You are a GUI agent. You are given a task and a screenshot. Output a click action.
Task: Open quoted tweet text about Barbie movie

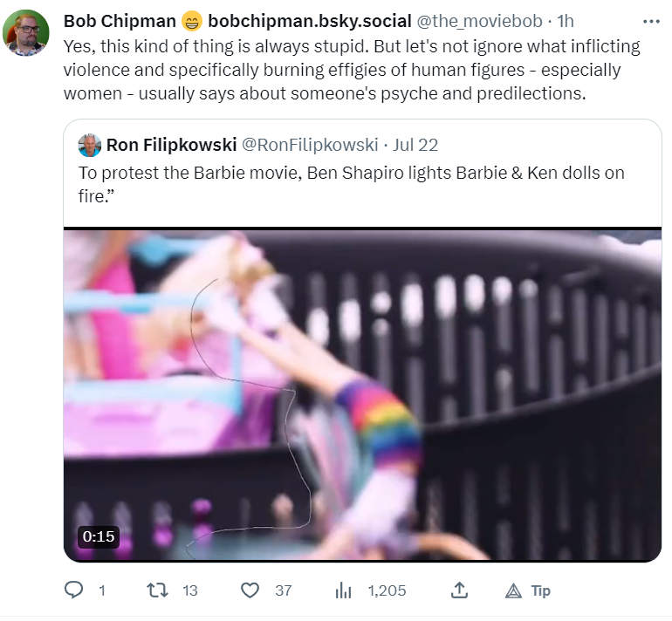(x=351, y=185)
